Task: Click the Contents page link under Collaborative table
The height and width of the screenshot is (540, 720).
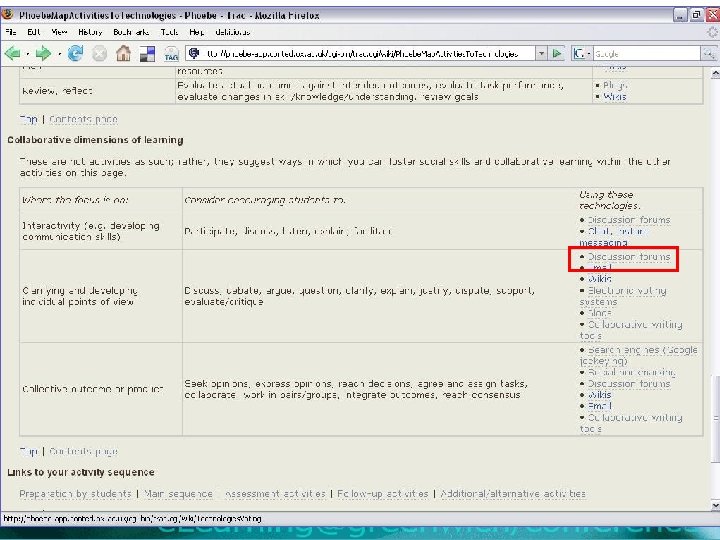Action: pyautogui.click(x=83, y=452)
